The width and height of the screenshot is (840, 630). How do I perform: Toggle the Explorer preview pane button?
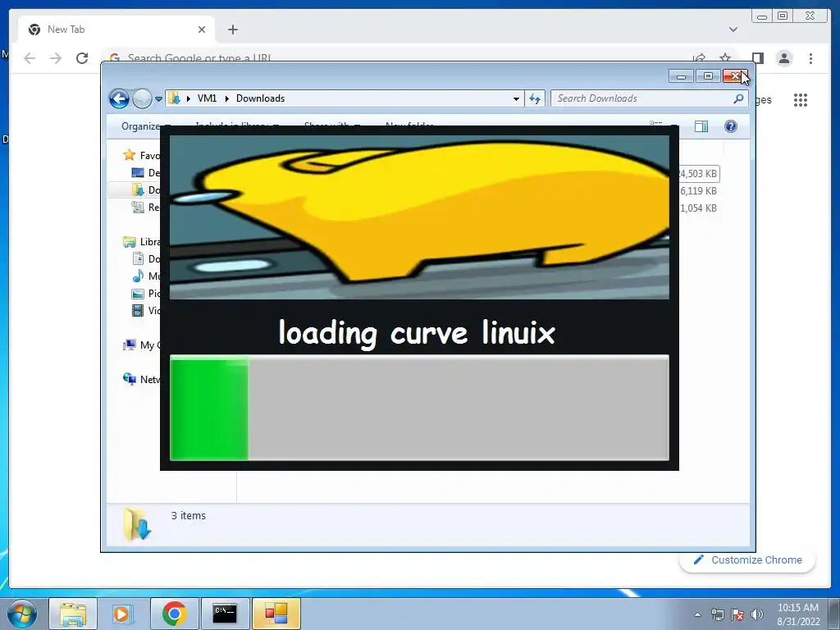[x=701, y=126]
